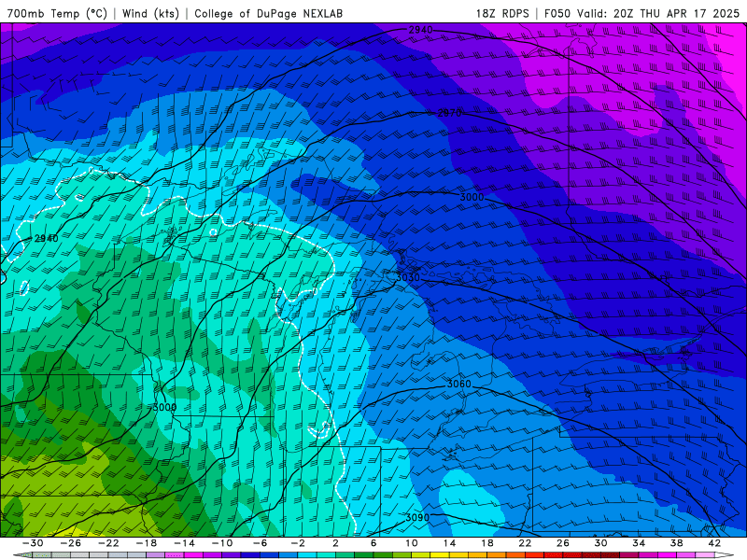Click the -18 value on the temperature scale
The image size is (747, 560).
147,543
